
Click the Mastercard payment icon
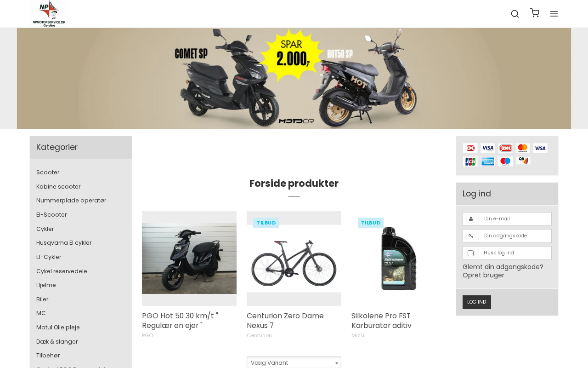523,148
